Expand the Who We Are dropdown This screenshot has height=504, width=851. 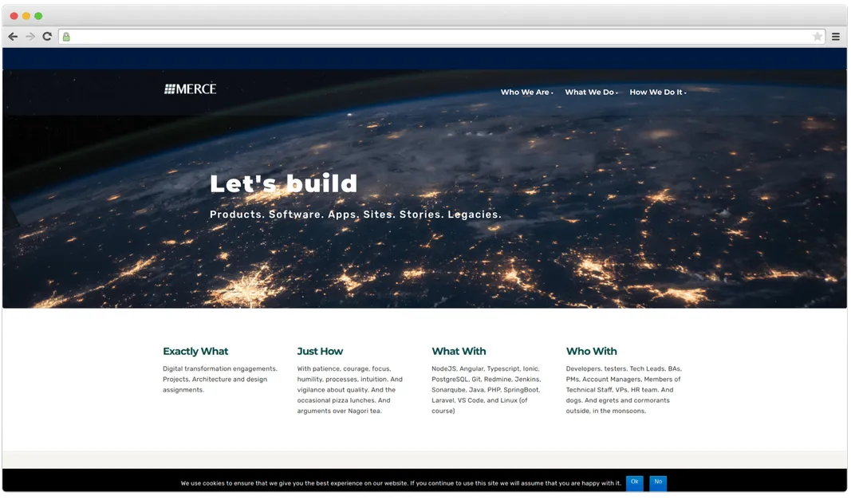[552, 92]
